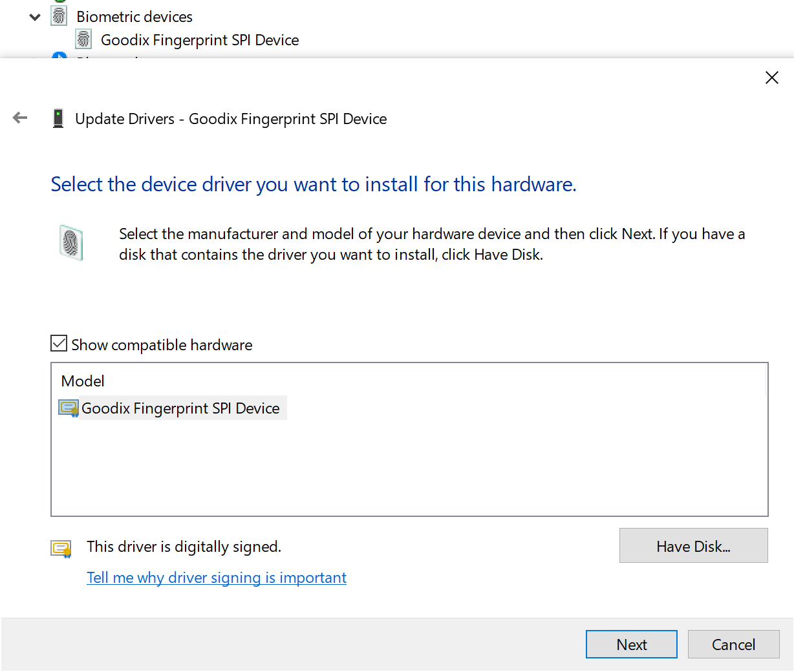Click the large fingerprint illustration icon
The image size is (794, 672).
tap(71, 244)
